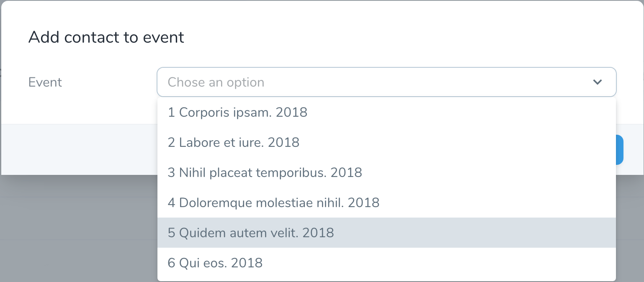Click the partially hidden blue footer button
Viewport: 644px width, 282px height.
(620, 149)
